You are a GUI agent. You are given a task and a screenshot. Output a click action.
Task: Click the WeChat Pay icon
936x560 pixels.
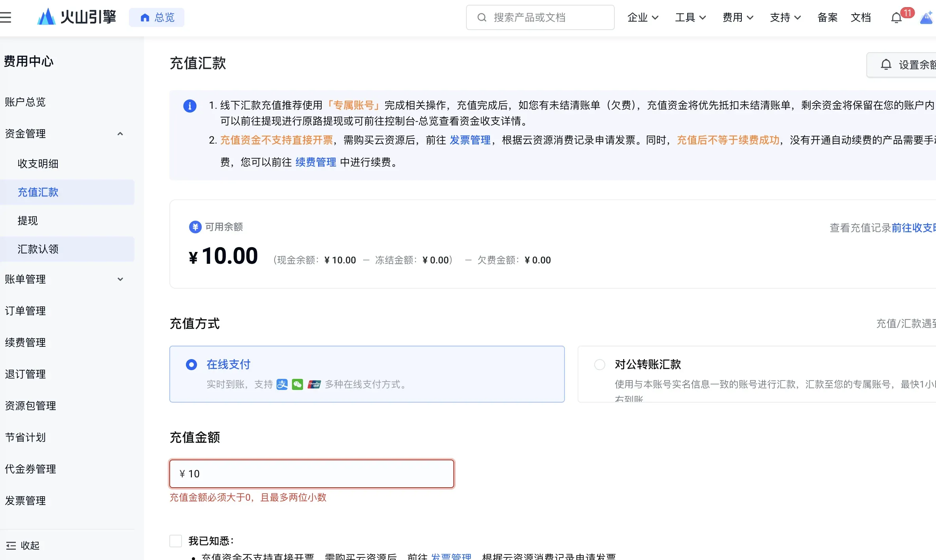(x=297, y=384)
